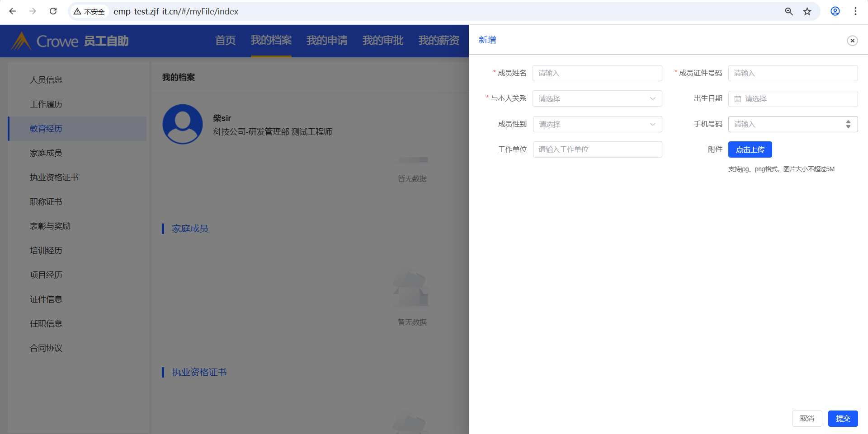Open the browser three-dot menu
Viewport: 868px width, 434px height.
(855, 11)
